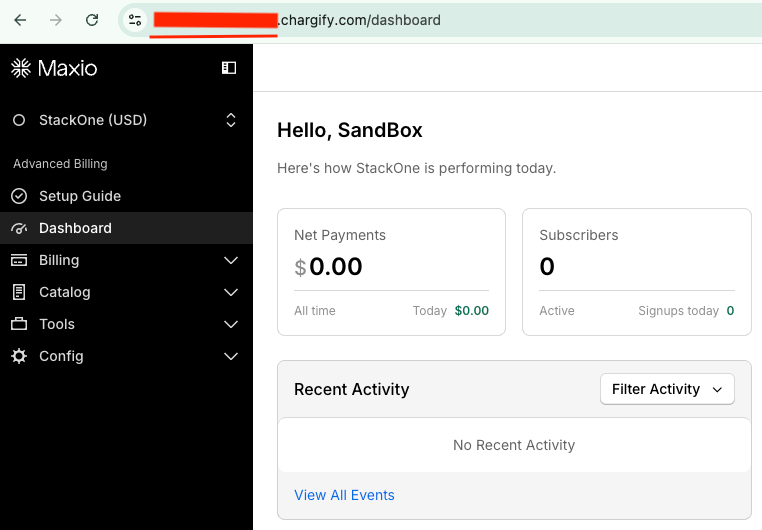Click the No Recent Activity message
762x530 pixels.
click(x=514, y=445)
